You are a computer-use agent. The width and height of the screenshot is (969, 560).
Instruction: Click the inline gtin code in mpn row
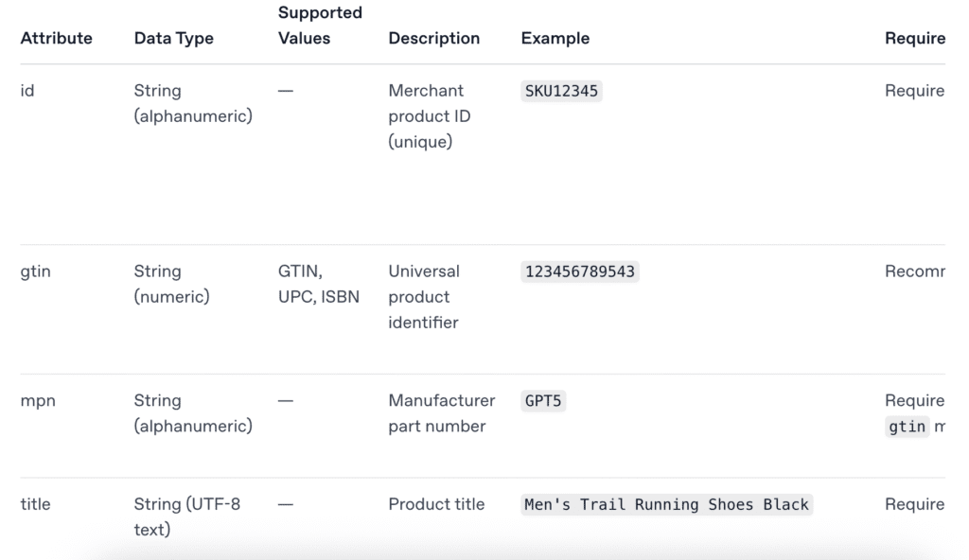pos(907,427)
